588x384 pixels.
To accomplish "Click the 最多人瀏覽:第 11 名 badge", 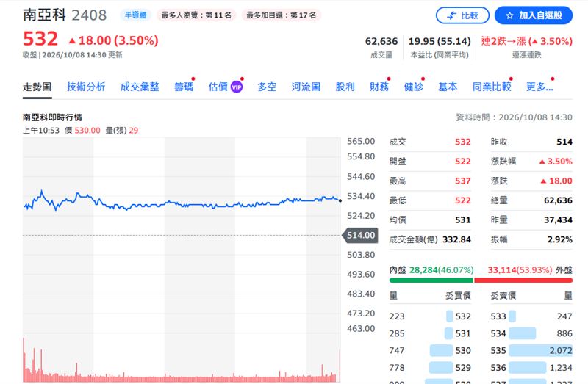I will coord(196,15).
